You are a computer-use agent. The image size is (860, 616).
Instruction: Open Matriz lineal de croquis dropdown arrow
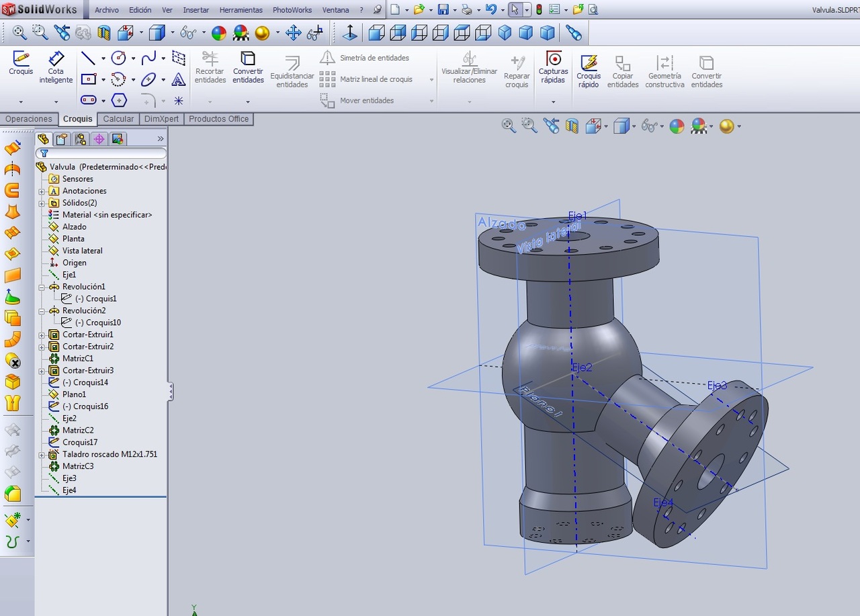click(x=431, y=79)
